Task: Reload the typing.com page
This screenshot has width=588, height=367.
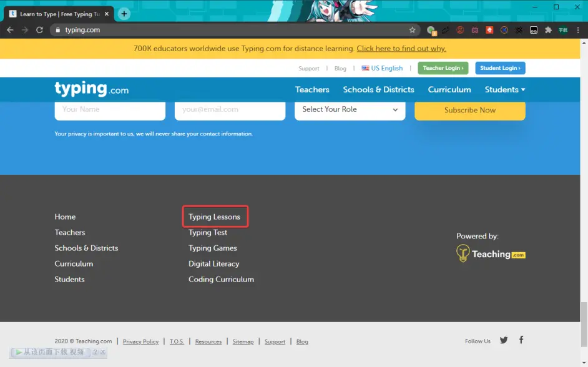Action: 39,30
